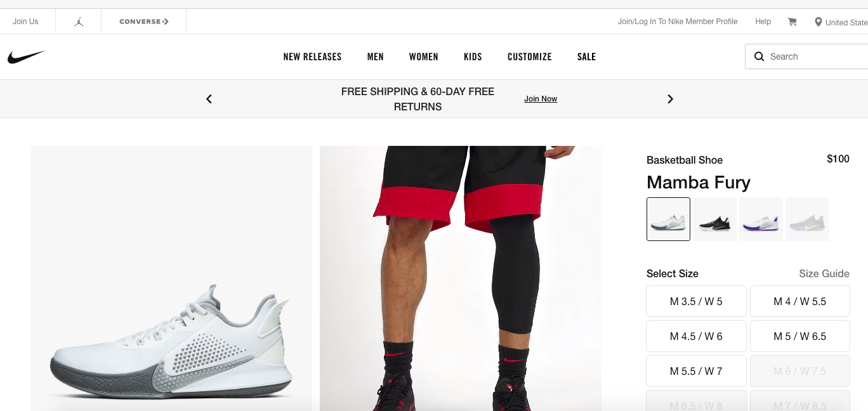Open the New Releases menu

point(312,57)
